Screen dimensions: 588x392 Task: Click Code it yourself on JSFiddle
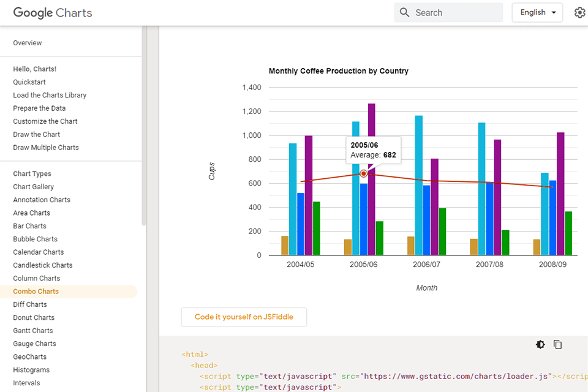pyautogui.click(x=243, y=317)
